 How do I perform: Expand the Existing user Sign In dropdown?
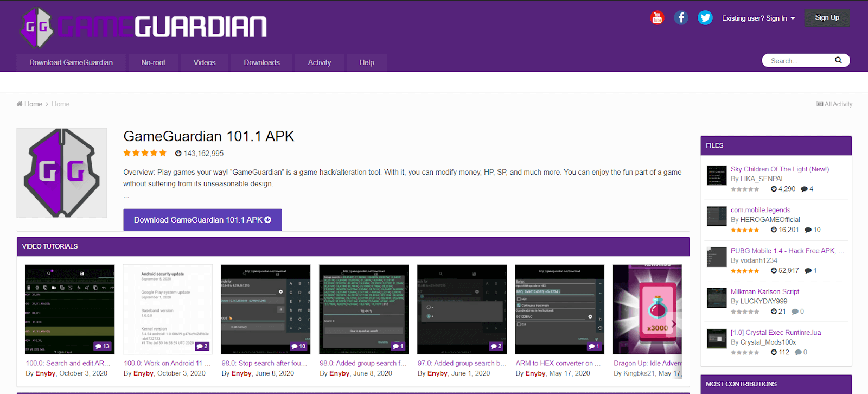click(758, 18)
